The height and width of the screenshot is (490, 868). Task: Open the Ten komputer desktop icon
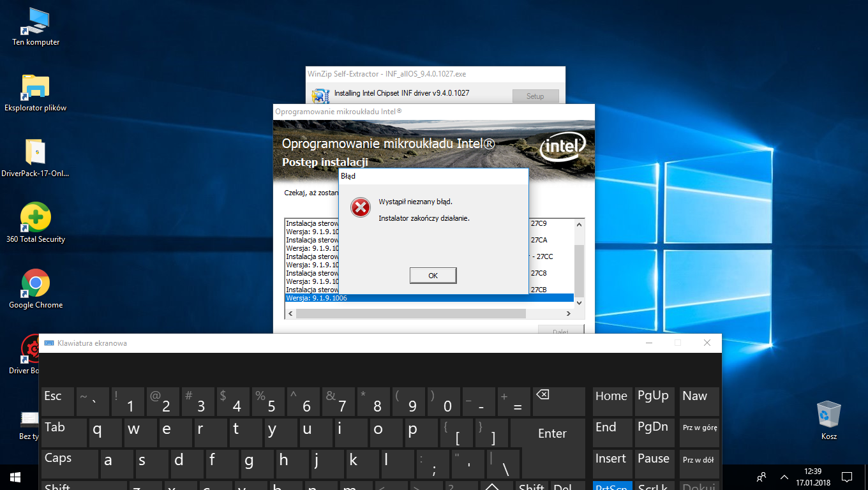pyautogui.click(x=36, y=27)
